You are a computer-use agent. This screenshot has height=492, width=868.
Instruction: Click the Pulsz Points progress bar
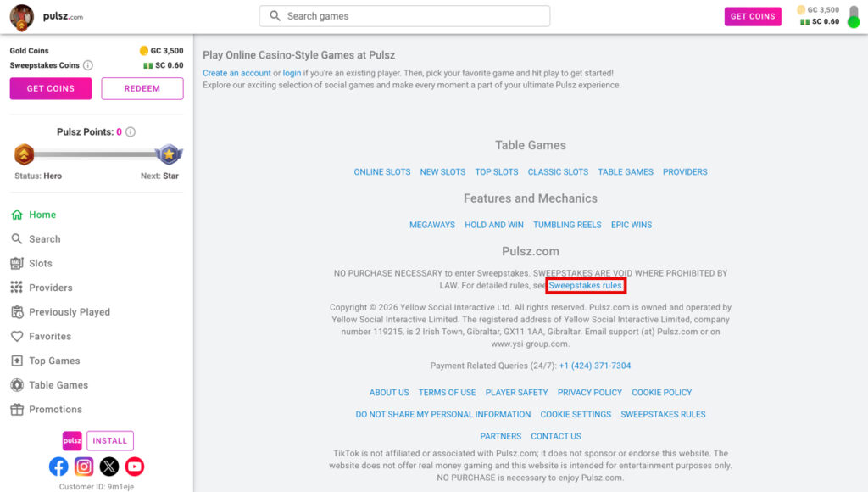(97, 154)
